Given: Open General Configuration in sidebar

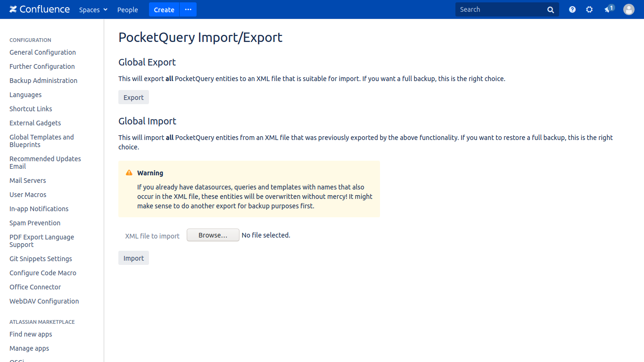Looking at the screenshot, I should (42, 52).
